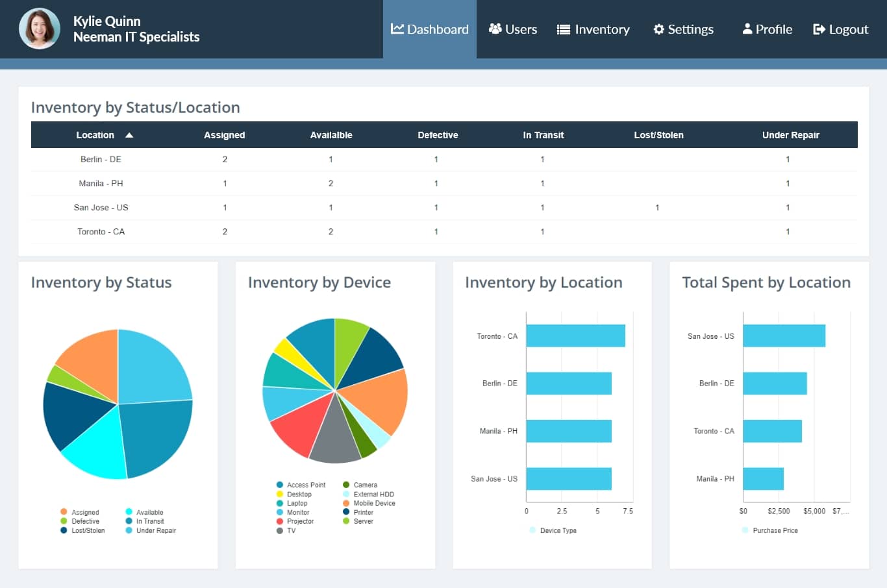Click the Toronto - CA inventory bar
Screen dimensions: 887x588
[575, 336]
